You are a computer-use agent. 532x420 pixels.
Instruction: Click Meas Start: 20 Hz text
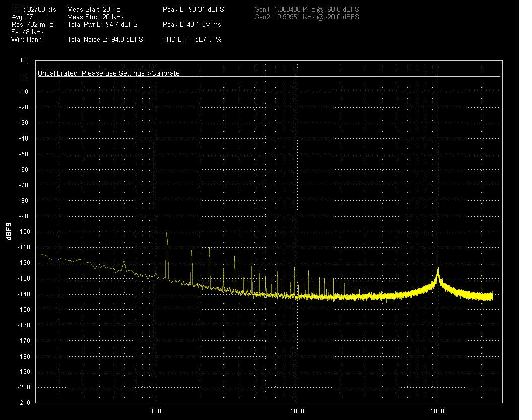94,9
